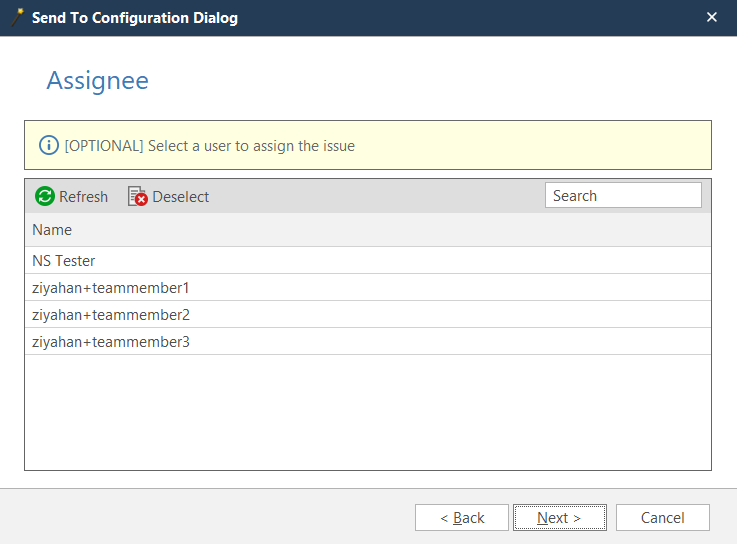The width and height of the screenshot is (737, 544).
Task: Click the optional select-user hint text
Action: coord(209,146)
